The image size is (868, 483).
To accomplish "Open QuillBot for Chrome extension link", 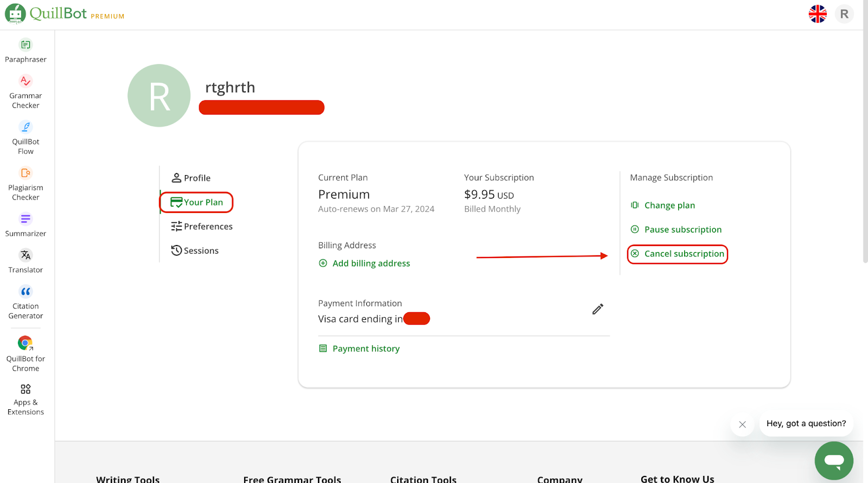I will pos(25,353).
